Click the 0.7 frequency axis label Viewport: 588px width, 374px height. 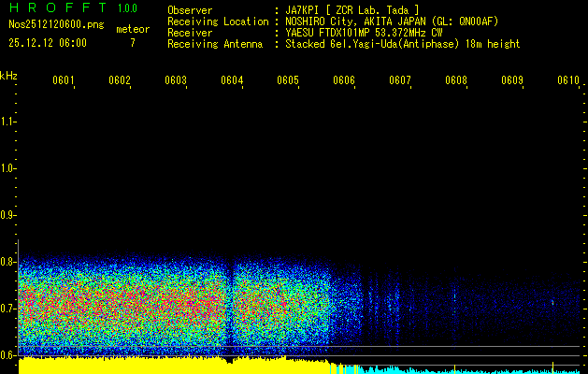click(x=8, y=308)
